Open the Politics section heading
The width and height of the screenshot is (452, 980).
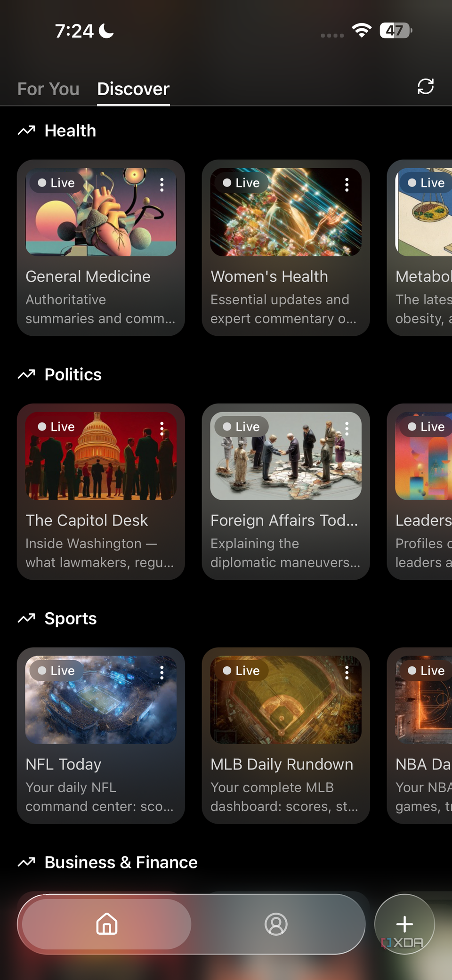click(x=73, y=374)
